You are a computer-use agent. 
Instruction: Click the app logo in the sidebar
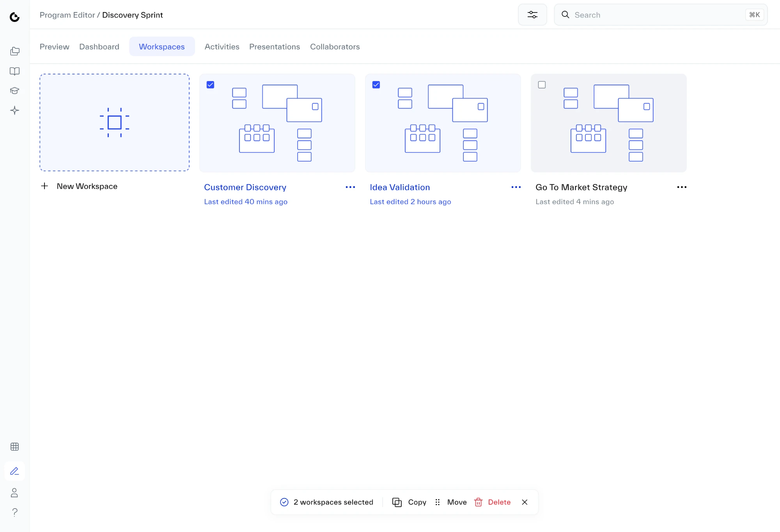pyautogui.click(x=14, y=17)
